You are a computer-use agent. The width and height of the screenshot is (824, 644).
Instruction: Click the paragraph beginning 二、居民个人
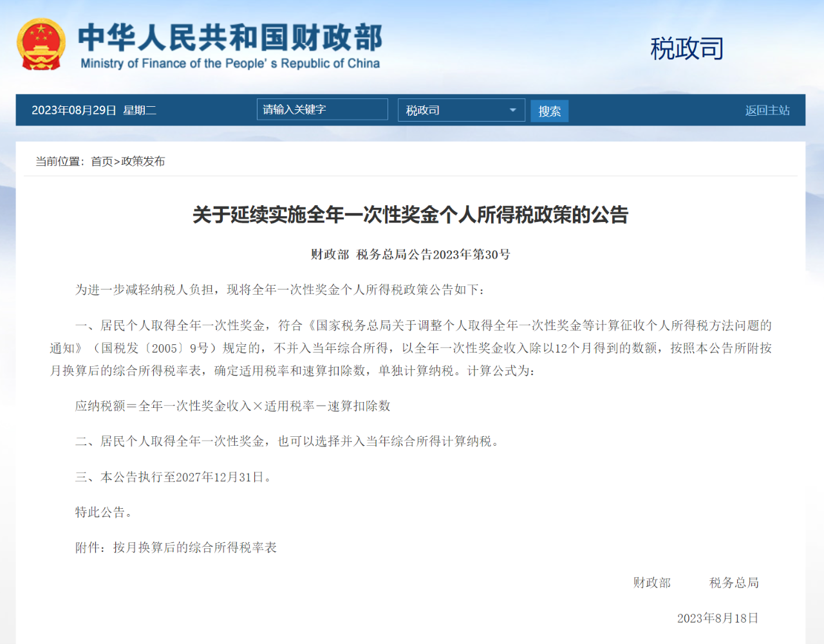[x=287, y=441]
